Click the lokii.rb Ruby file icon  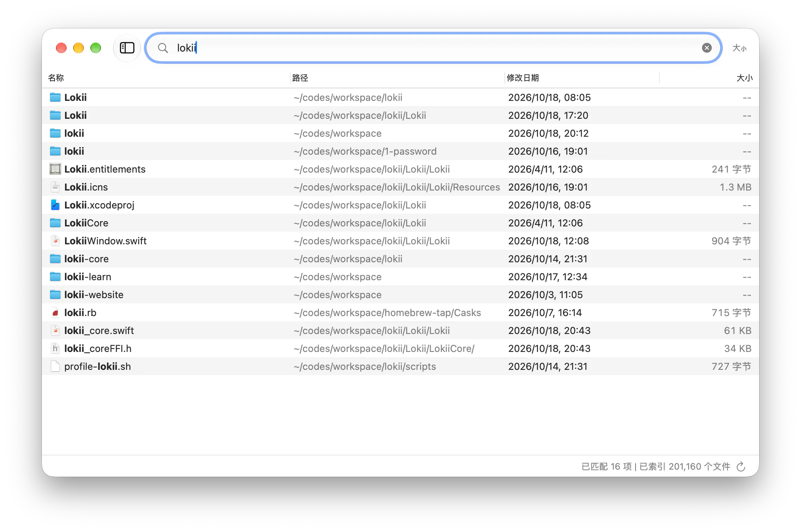tap(55, 313)
